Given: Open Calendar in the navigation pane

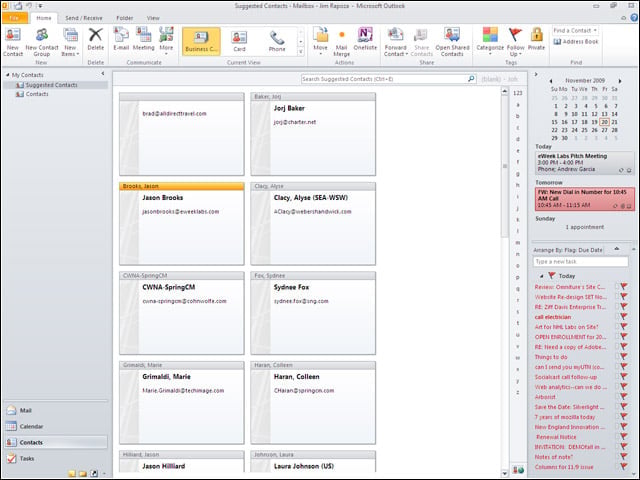Looking at the screenshot, I should [56, 426].
